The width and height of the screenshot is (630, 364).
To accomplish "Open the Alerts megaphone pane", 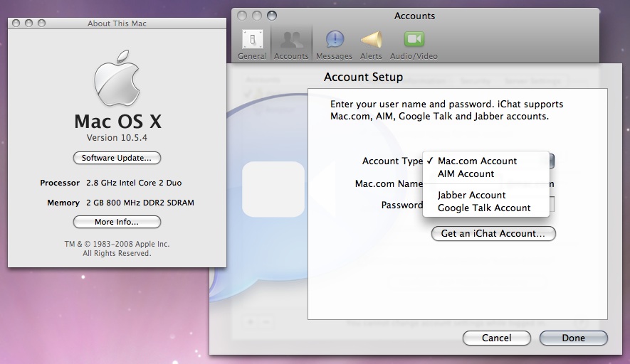I will tap(371, 45).
